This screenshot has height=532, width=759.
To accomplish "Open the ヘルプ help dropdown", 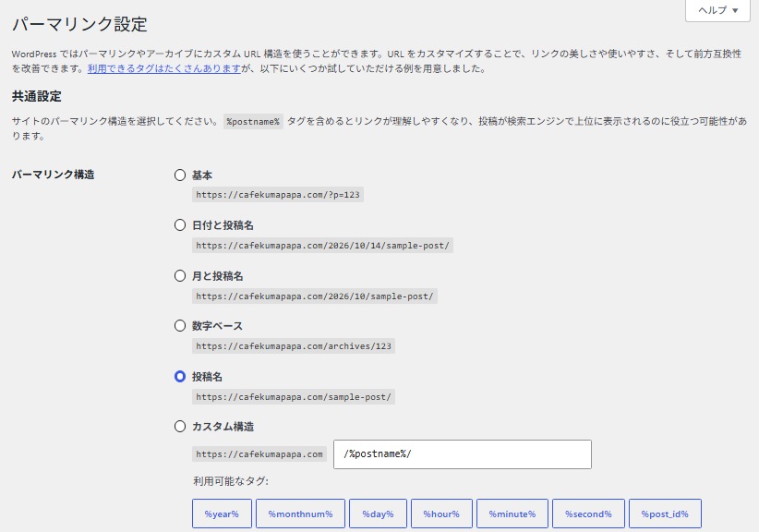I will (x=717, y=10).
